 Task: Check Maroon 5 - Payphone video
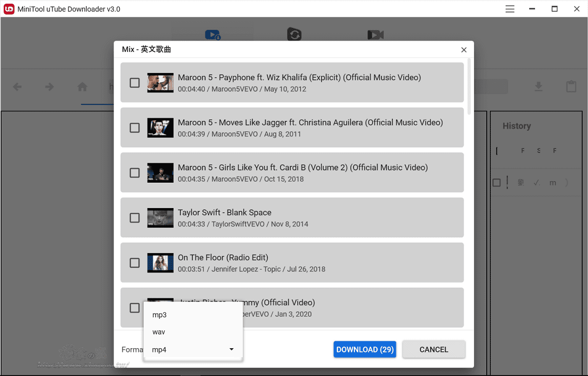[134, 82]
